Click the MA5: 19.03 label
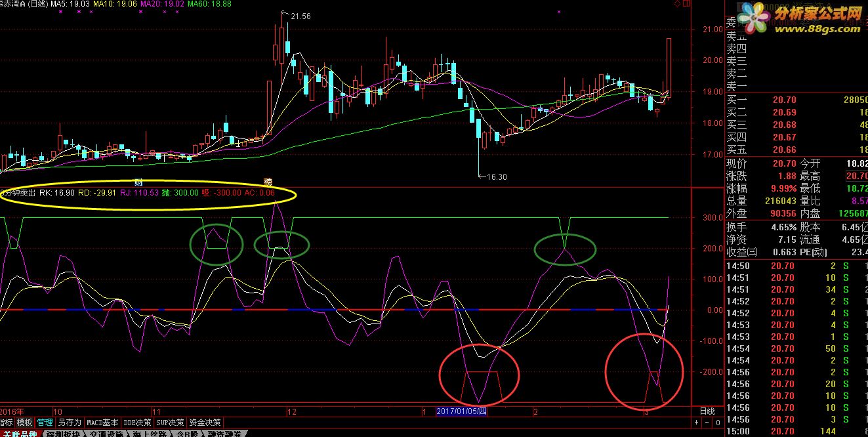Image resolution: width=868 pixels, height=437 pixels. point(70,4)
